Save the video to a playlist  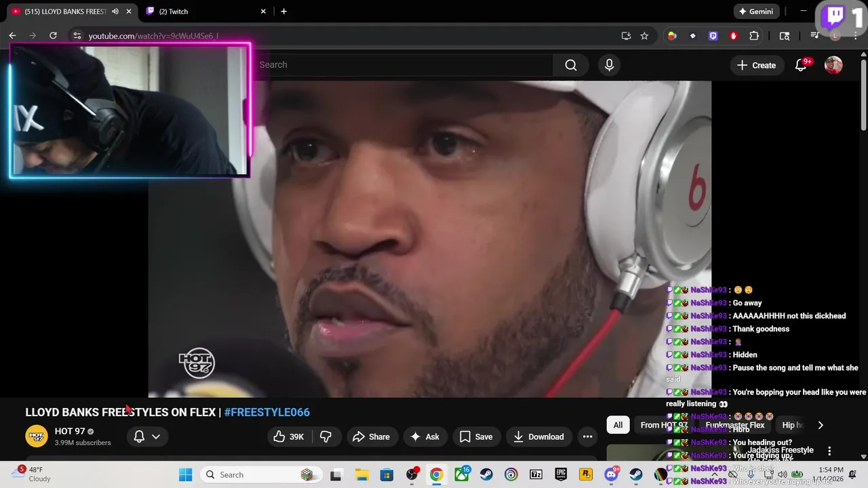click(x=476, y=436)
